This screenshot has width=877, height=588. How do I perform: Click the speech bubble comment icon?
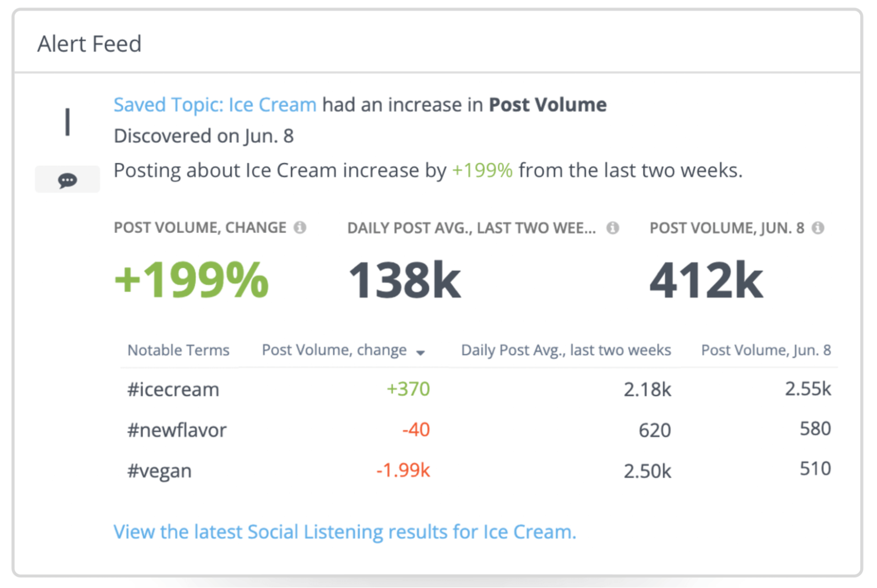(67, 180)
